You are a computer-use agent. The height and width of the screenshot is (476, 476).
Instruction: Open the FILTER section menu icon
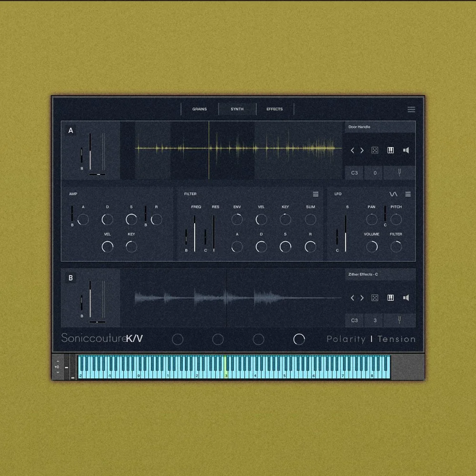point(316,194)
